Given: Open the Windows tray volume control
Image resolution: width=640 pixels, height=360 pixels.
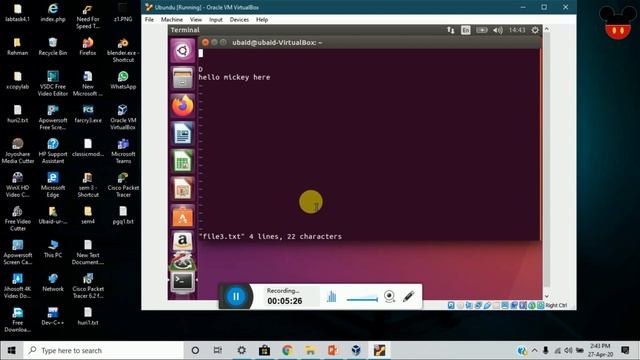Looking at the screenshot, I should [x=568, y=350].
